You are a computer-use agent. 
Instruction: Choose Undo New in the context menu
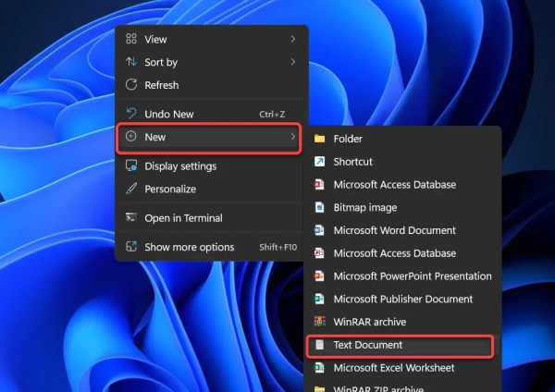click(x=168, y=114)
